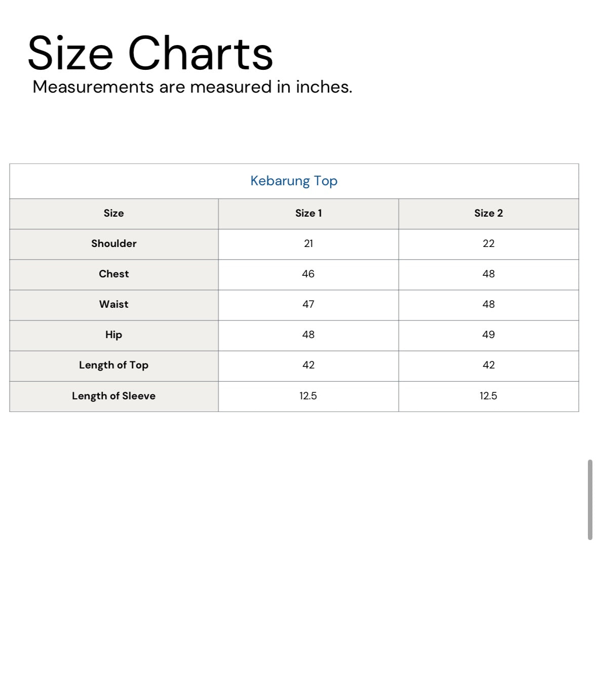The height and width of the screenshot is (700, 597).
Task: Click the Size header cell in first column
Action: pyautogui.click(x=114, y=213)
